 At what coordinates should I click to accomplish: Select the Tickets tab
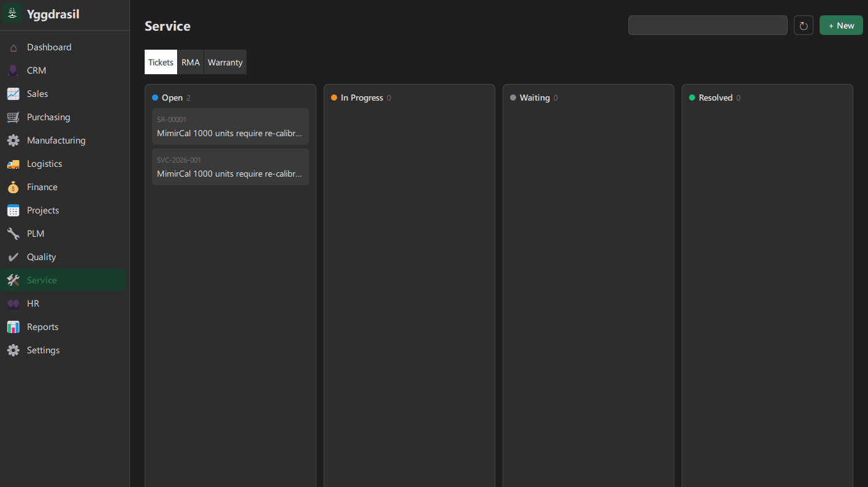click(161, 62)
